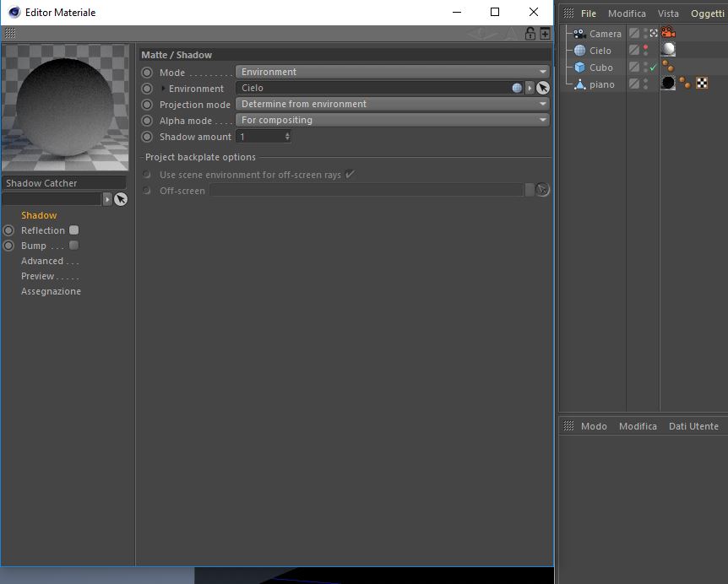Select the Reflection channel label
The image size is (728, 584).
click(x=43, y=230)
